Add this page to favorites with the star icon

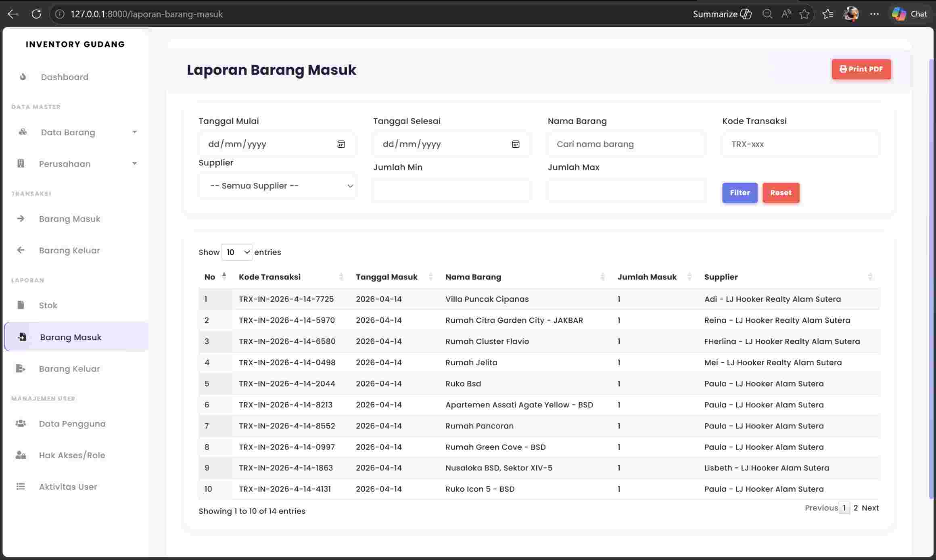pos(804,14)
